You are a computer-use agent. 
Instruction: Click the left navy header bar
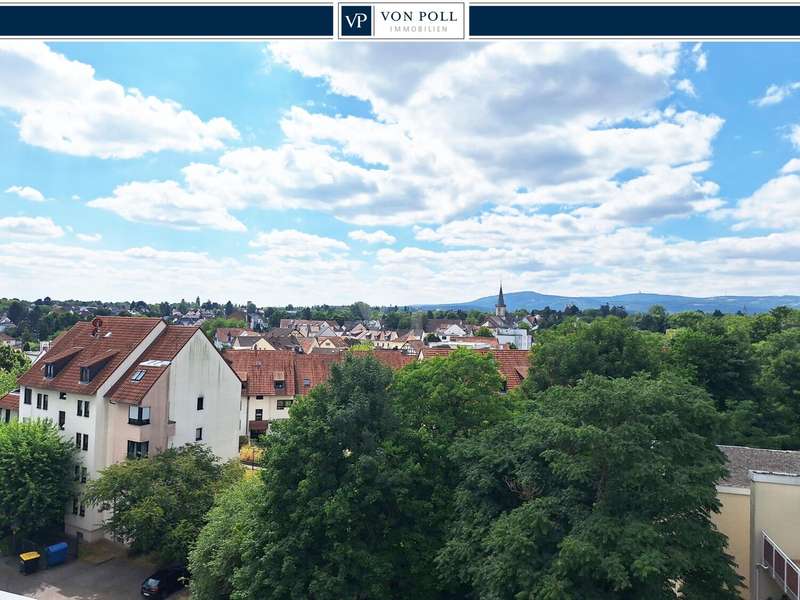click(166, 21)
